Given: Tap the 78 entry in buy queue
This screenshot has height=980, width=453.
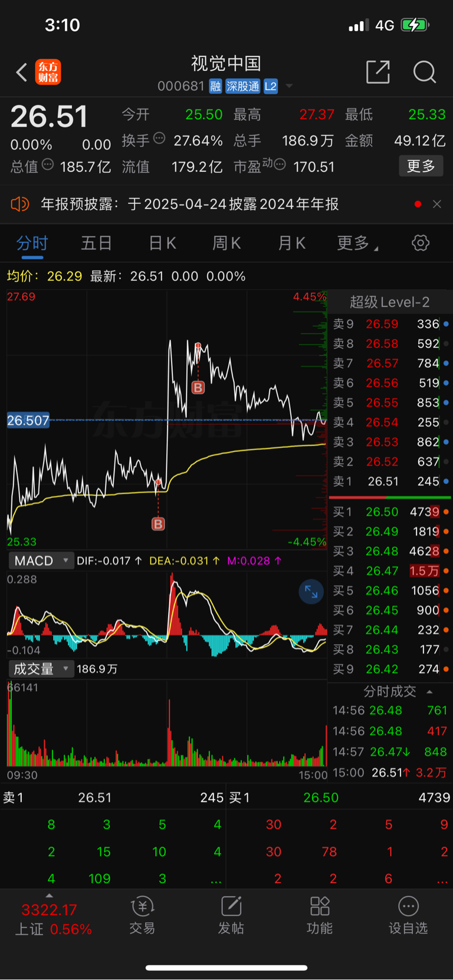Looking at the screenshot, I should point(329,852).
